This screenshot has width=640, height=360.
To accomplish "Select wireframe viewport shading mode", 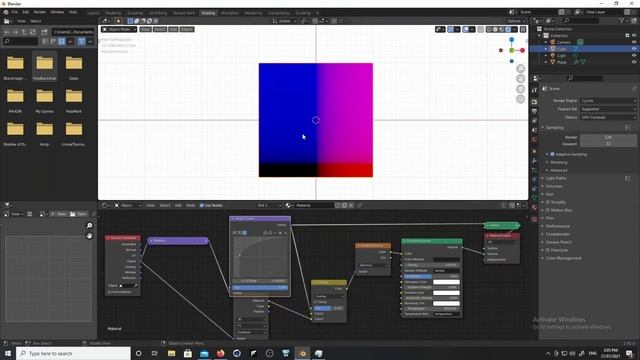I will (489, 29).
